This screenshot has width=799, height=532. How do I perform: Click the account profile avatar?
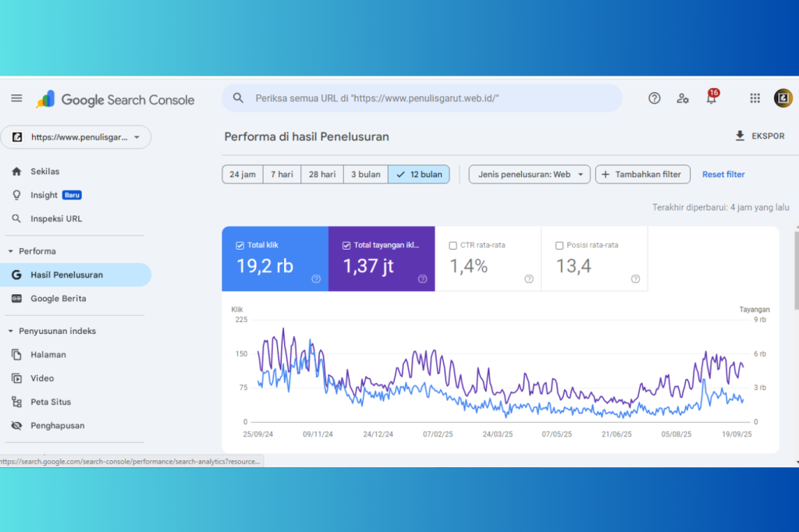783,98
